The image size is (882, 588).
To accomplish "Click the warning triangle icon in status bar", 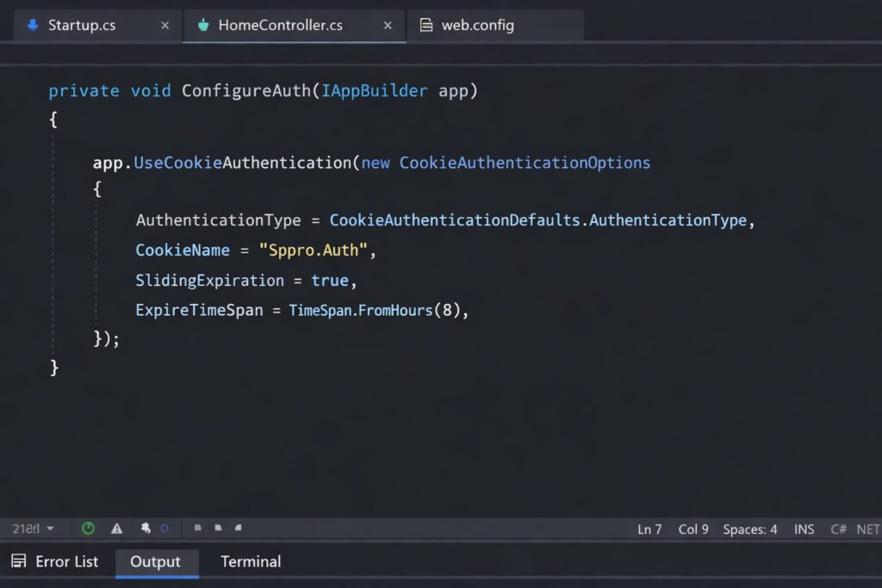I will 116,529.
